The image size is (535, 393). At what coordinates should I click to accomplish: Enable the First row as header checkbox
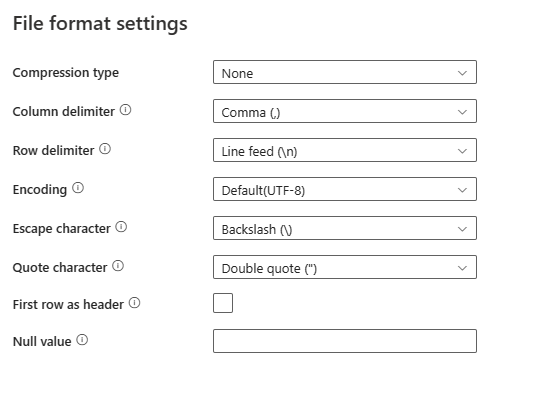(223, 303)
